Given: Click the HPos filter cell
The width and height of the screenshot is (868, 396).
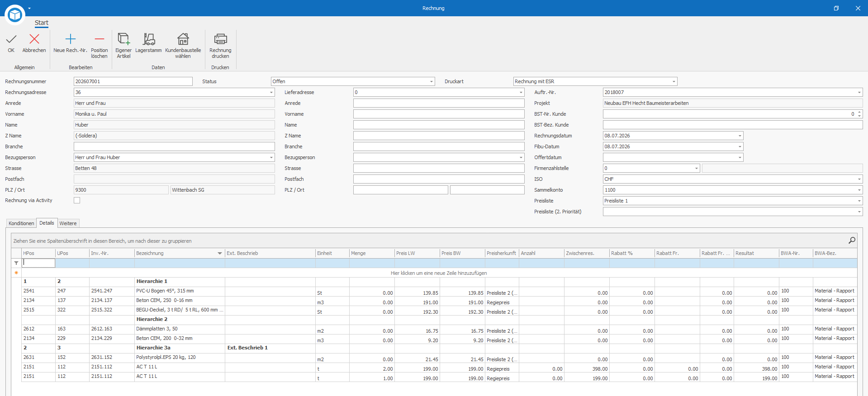Looking at the screenshot, I should [39, 263].
